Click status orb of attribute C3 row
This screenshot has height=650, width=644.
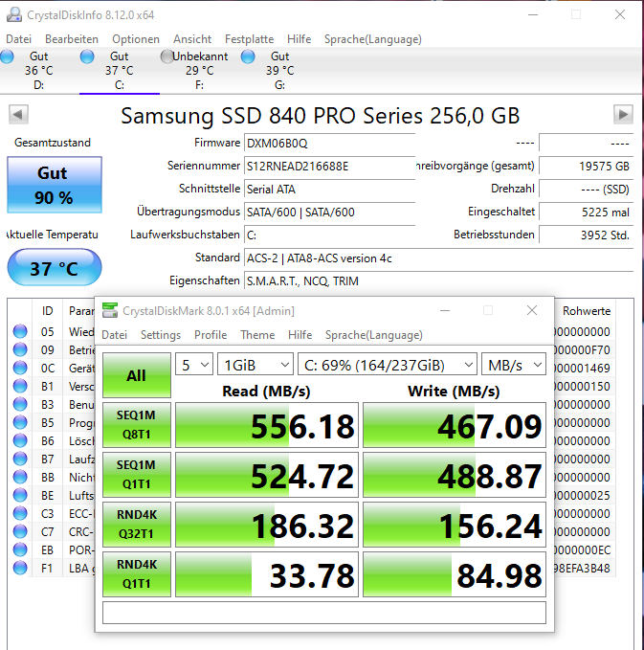20,513
